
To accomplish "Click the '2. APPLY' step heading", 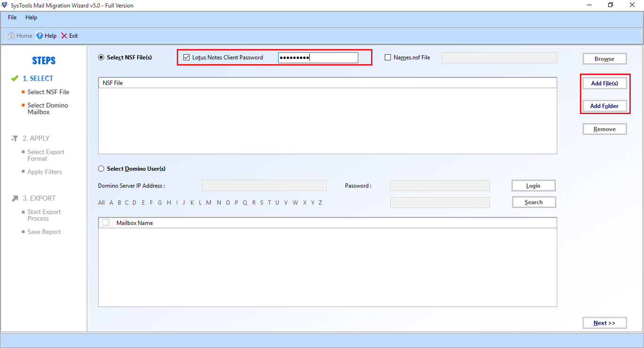I will coord(36,138).
